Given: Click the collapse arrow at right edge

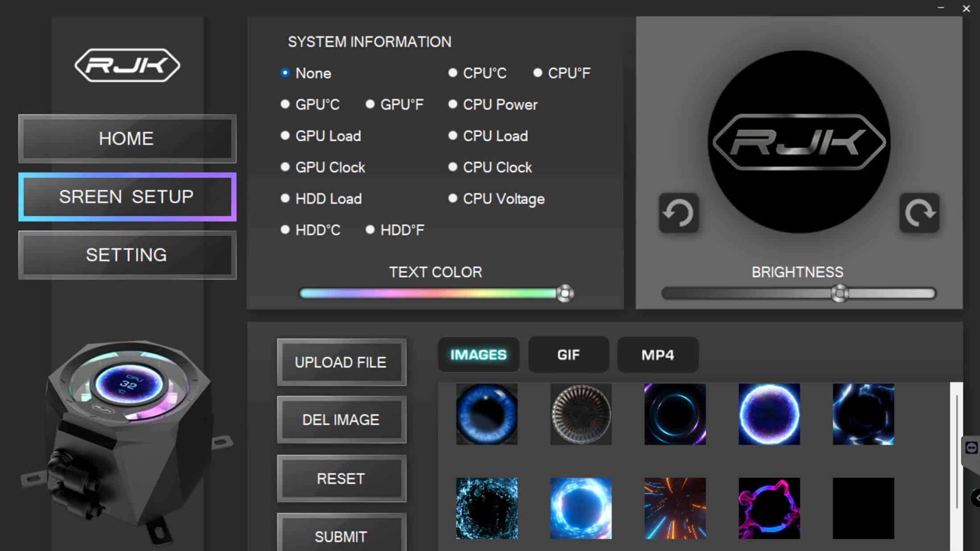Looking at the screenshot, I should pos(976,498).
